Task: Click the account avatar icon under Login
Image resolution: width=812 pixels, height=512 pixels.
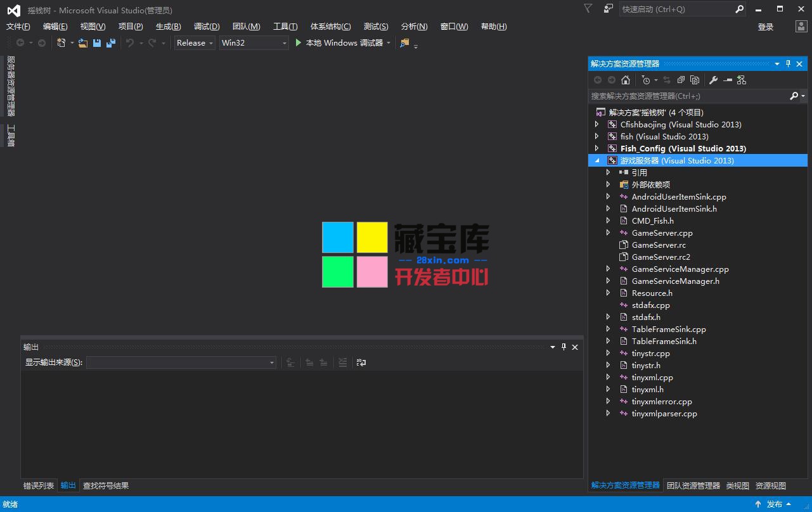Action: 802,27
